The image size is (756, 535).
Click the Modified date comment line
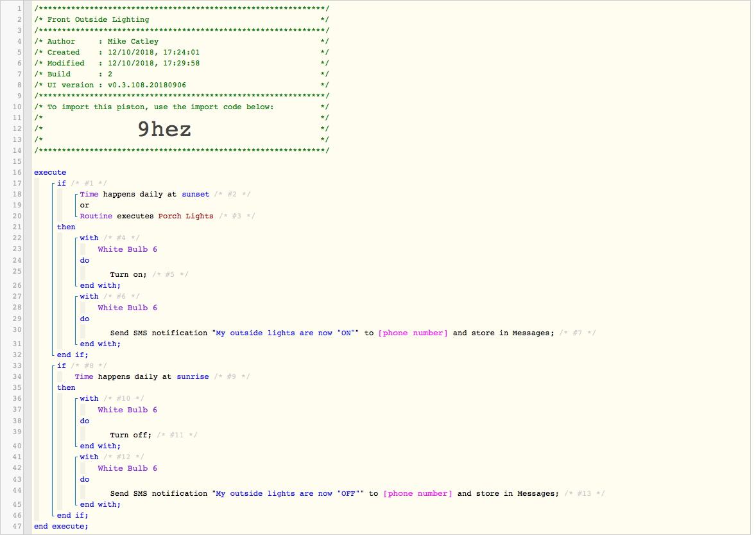(x=182, y=63)
